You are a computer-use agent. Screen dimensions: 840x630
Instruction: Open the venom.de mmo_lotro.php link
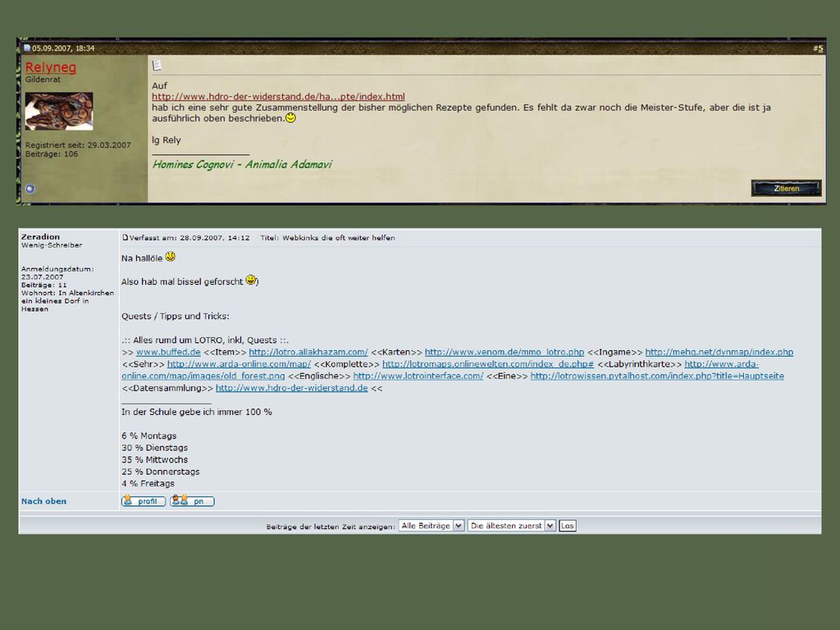click(x=504, y=352)
